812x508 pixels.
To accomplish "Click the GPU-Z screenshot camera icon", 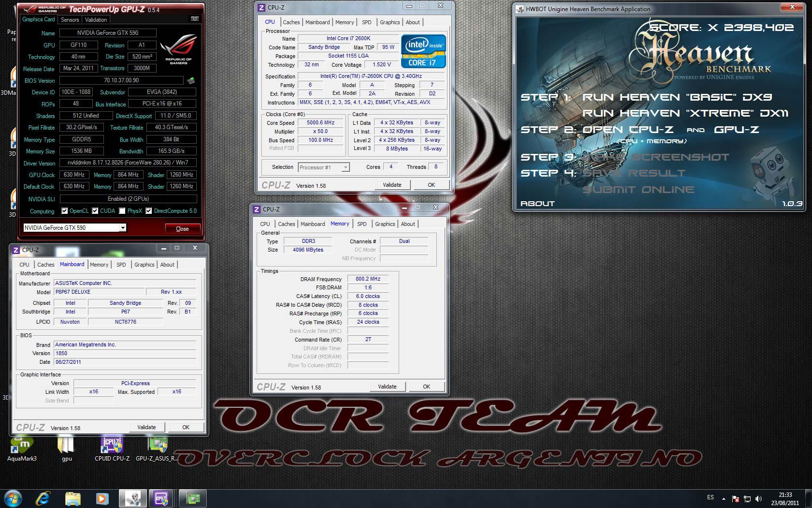I will (x=194, y=19).
